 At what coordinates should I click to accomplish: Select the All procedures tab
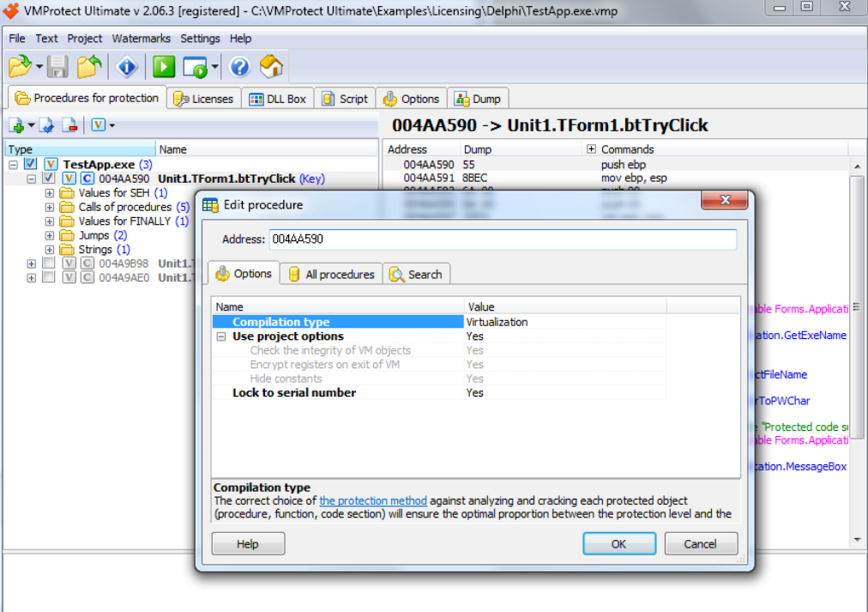click(331, 274)
